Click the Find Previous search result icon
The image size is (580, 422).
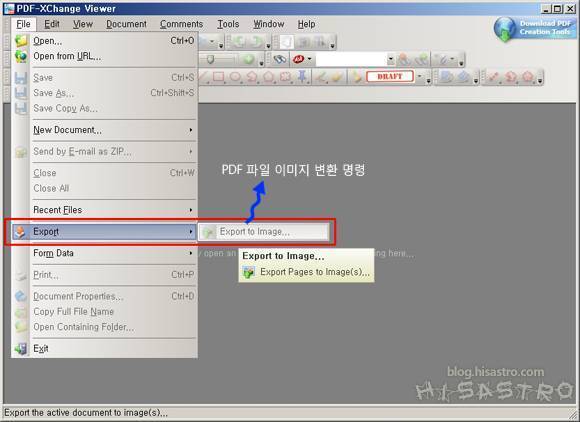pos(404,59)
